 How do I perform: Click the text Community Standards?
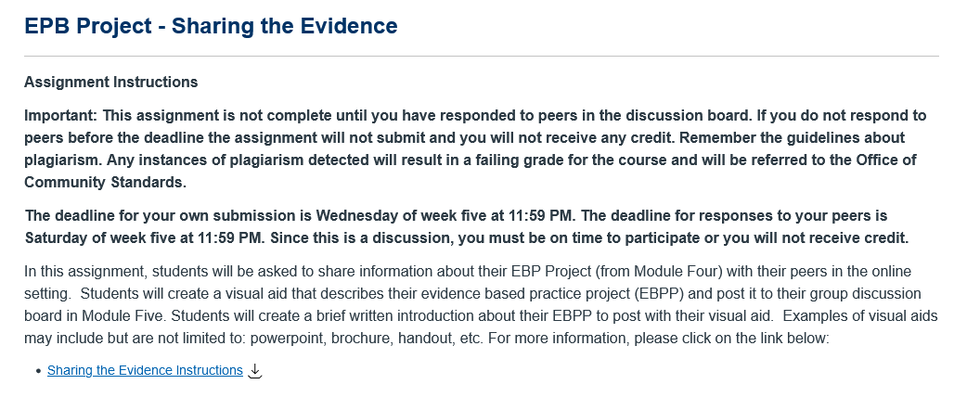(x=106, y=183)
